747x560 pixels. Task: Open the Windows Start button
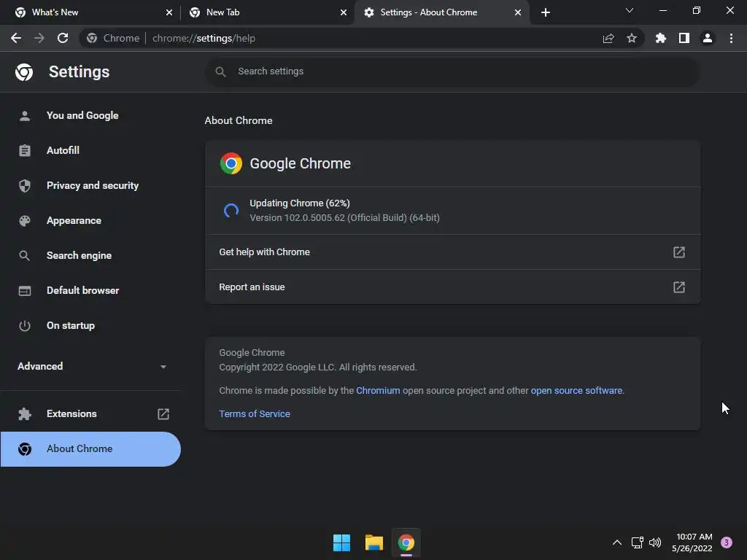tap(341, 542)
